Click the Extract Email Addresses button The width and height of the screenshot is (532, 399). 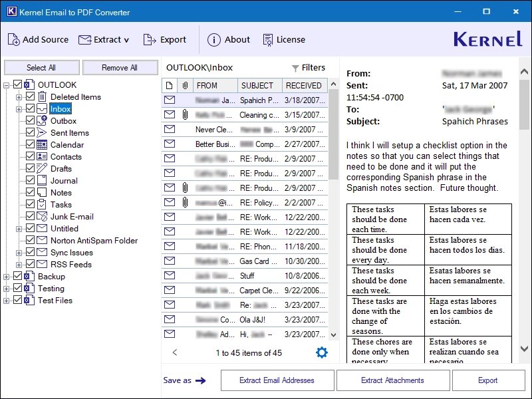[x=277, y=380]
